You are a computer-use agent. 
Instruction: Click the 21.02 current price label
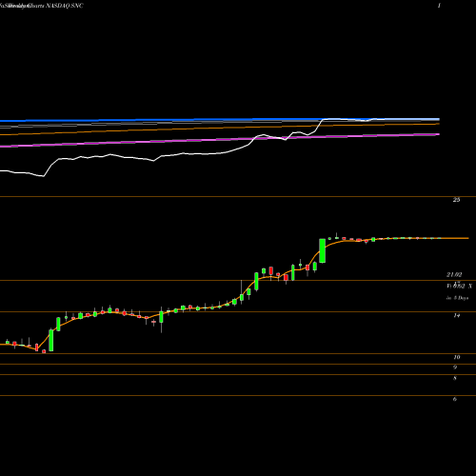click(x=454, y=275)
